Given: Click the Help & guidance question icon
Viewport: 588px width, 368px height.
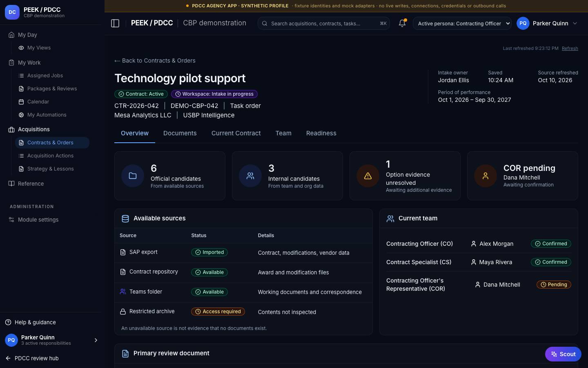Looking at the screenshot, I should click(x=8, y=322).
